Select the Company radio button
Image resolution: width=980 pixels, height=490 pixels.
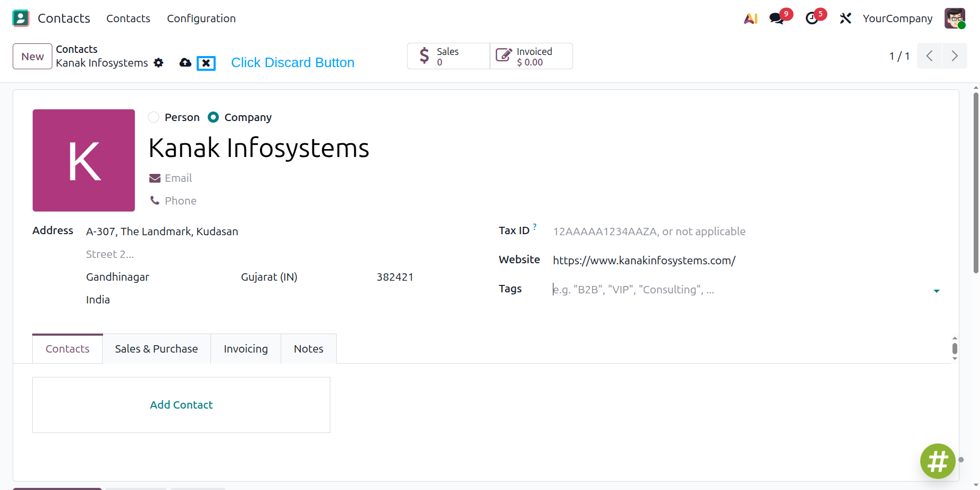[x=213, y=117]
